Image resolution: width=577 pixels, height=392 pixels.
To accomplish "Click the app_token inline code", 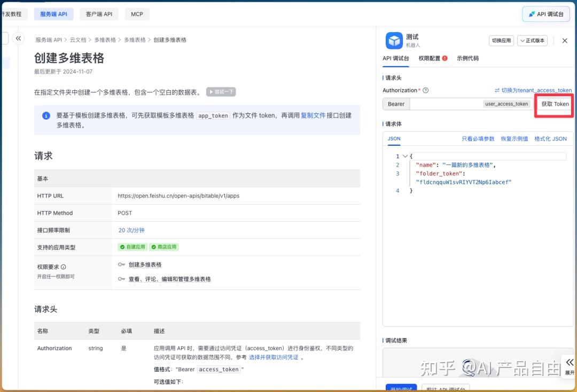I will click(213, 116).
